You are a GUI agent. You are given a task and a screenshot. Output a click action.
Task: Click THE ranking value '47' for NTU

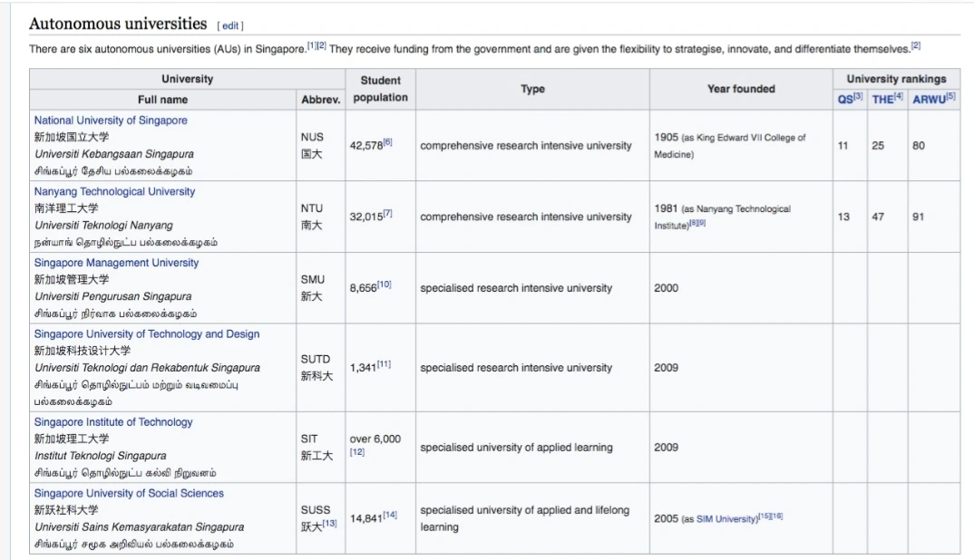coord(878,217)
